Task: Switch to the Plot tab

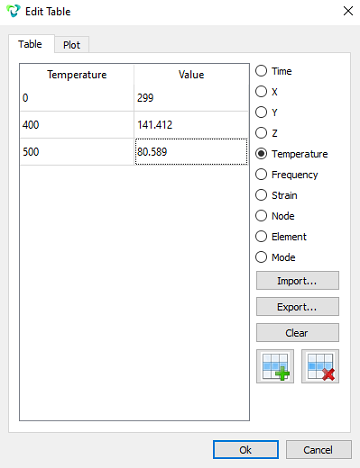Action: (x=72, y=45)
